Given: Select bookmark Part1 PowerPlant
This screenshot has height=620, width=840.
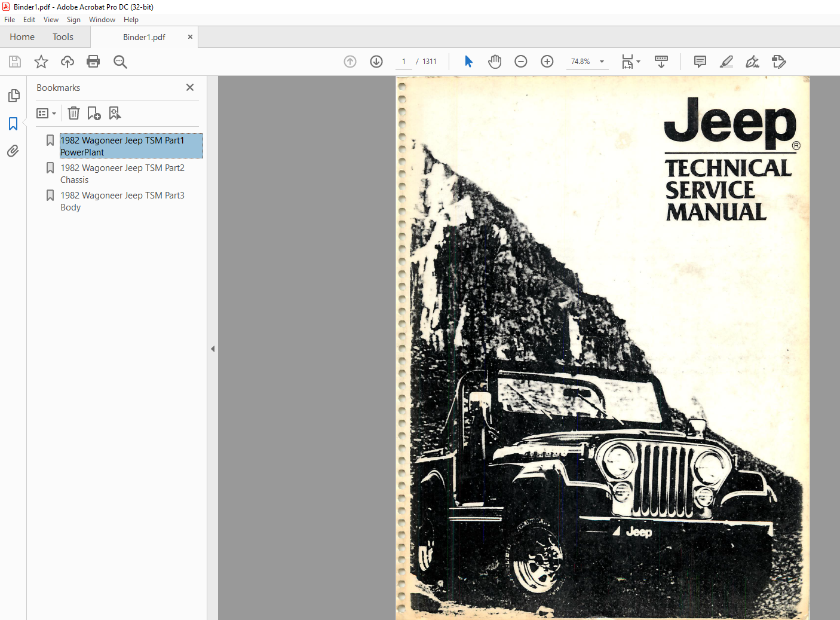Looking at the screenshot, I should coord(131,146).
